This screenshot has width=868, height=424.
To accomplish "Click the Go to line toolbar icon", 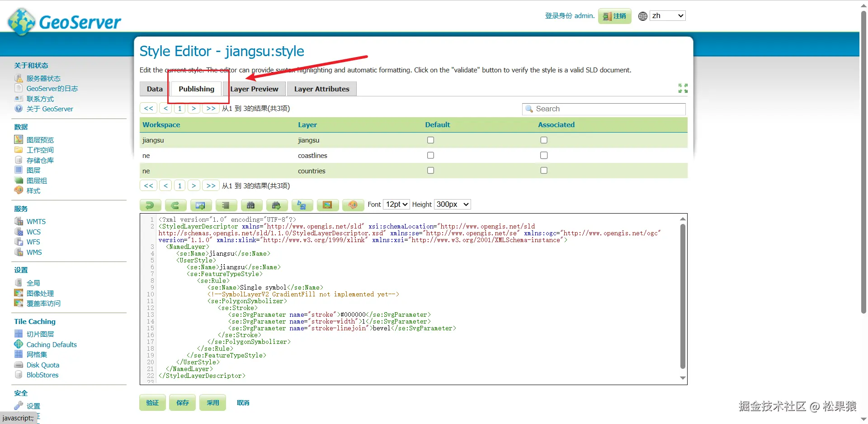I will (201, 205).
